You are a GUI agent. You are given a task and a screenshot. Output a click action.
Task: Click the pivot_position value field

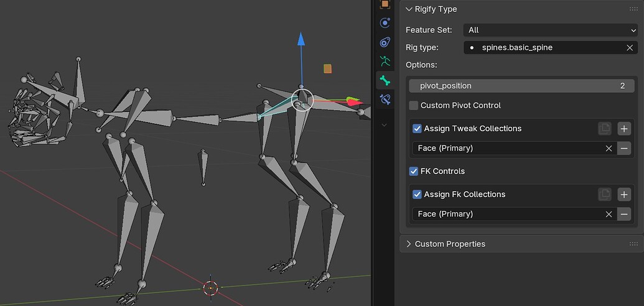click(x=521, y=86)
